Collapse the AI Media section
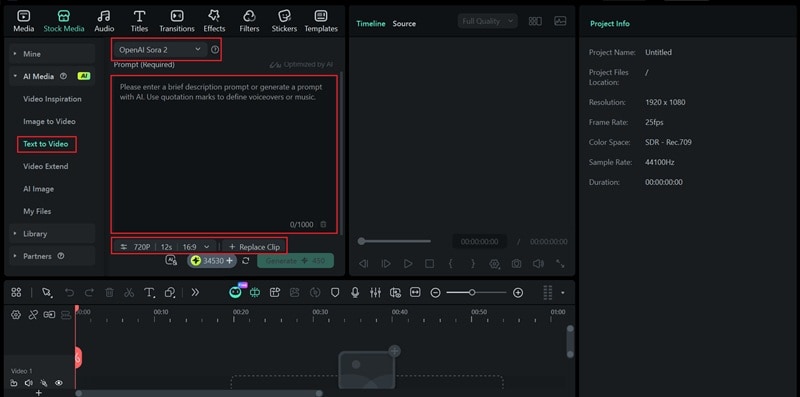 point(52,76)
